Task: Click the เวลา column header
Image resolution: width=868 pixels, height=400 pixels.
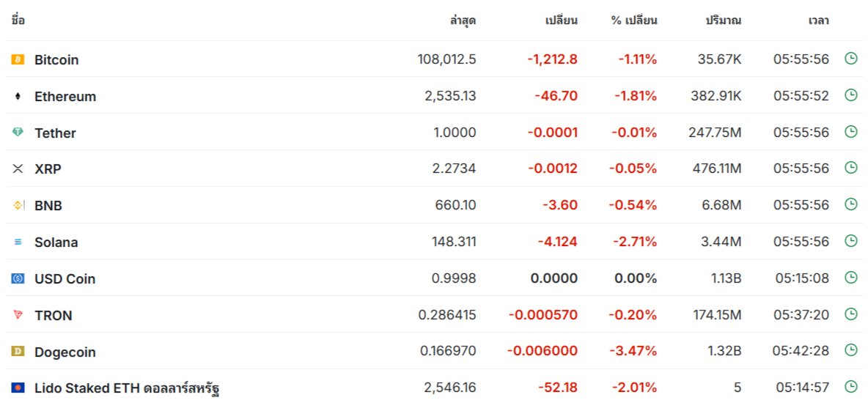Action: [818, 21]
